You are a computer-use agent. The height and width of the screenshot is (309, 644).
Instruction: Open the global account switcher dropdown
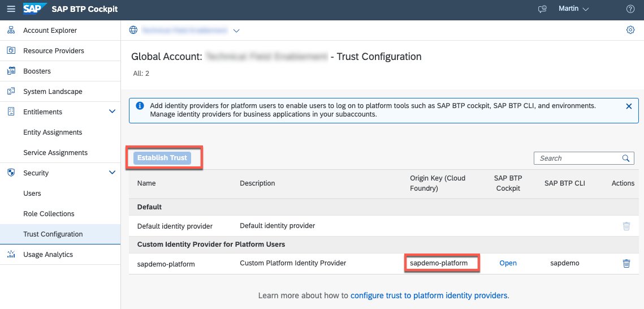[x=236, y=31]
